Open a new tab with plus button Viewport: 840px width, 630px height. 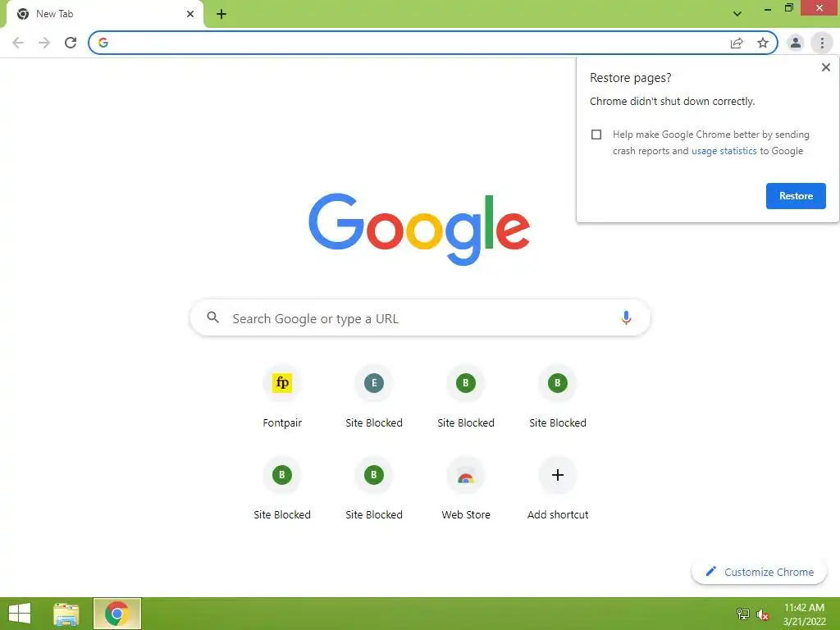tap(221, 14)
